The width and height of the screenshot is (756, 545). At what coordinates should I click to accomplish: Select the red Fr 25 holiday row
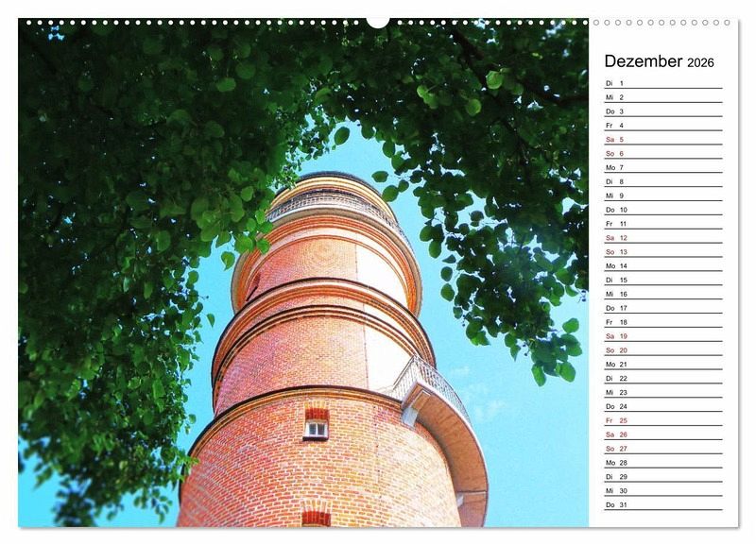(662, 420)
